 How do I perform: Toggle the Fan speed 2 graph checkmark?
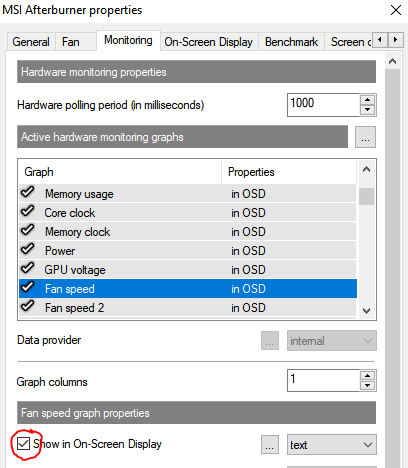pyautogui.click(x=28, y=307)
